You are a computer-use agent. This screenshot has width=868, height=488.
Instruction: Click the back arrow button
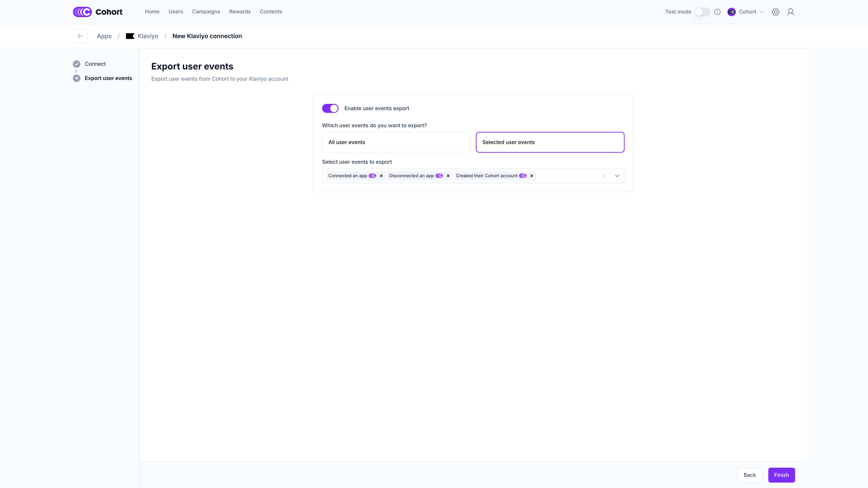coord(80,36)
